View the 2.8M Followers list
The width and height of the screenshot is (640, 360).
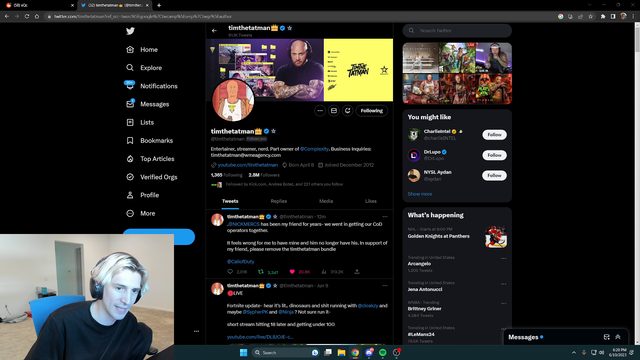(264, 175)
